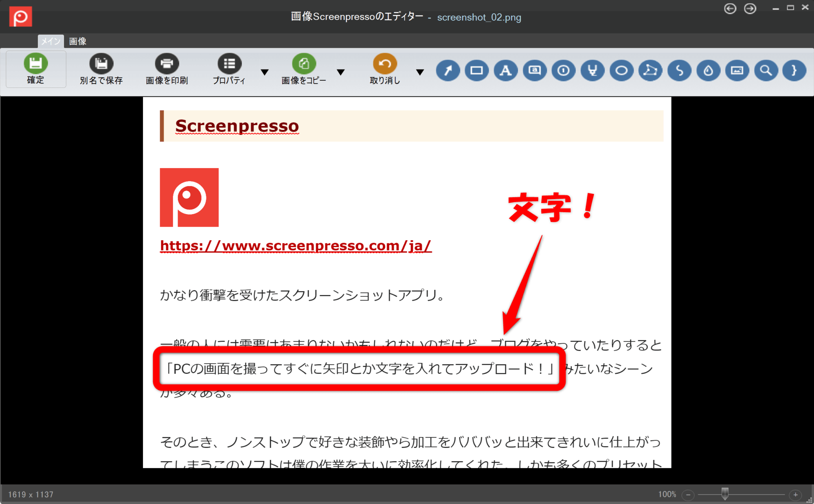Minimize the editor window

point(776,8)
